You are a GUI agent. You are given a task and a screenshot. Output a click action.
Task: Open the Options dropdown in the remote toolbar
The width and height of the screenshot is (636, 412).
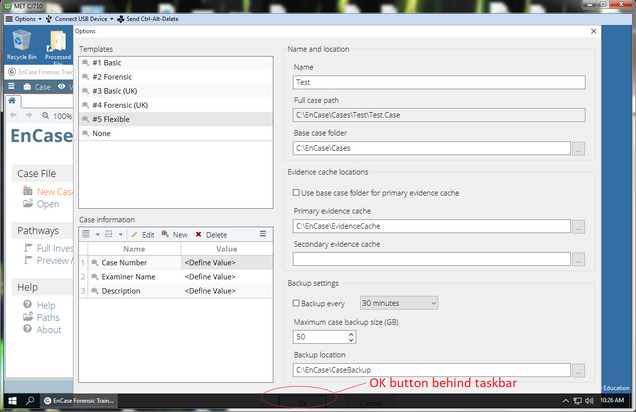(27, 19)
